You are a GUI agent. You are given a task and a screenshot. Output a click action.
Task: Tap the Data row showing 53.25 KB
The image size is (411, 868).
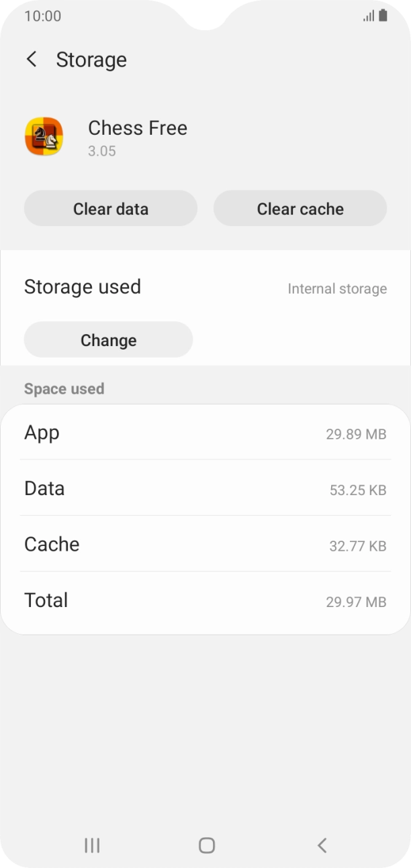(x=205, y=488)
